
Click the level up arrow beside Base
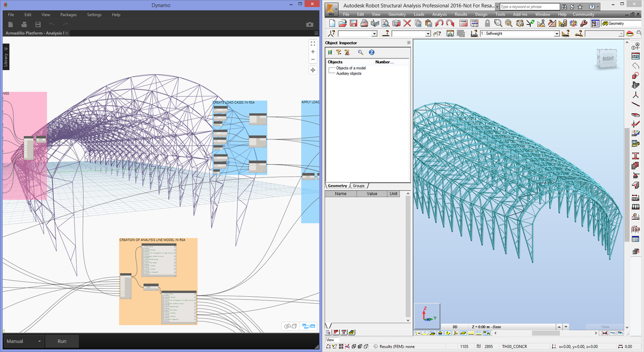pos(560,327)
